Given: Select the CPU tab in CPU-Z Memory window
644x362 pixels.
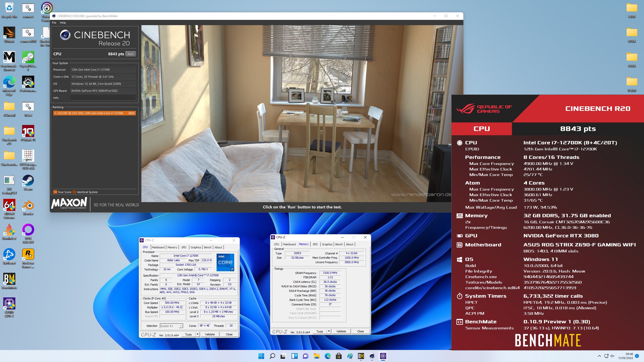Looking at the screenshot, I should (276, 244).
